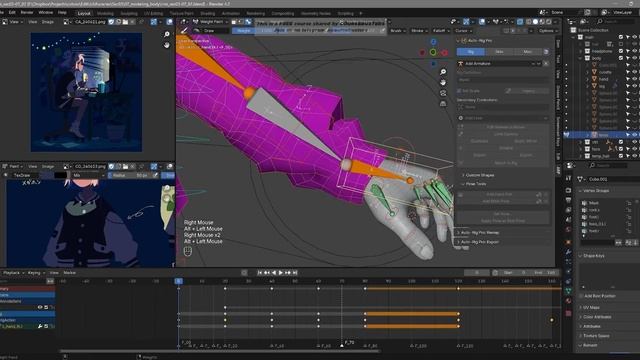
Task: Hide the hand object with eye icon
Action: click(x=635, y=79)
